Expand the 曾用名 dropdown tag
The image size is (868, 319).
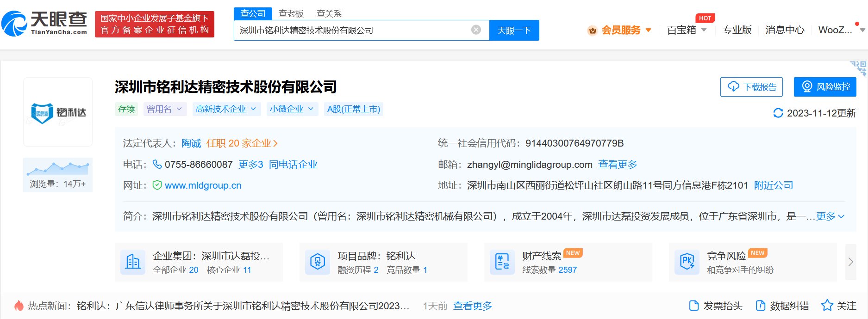click(165, 109)
